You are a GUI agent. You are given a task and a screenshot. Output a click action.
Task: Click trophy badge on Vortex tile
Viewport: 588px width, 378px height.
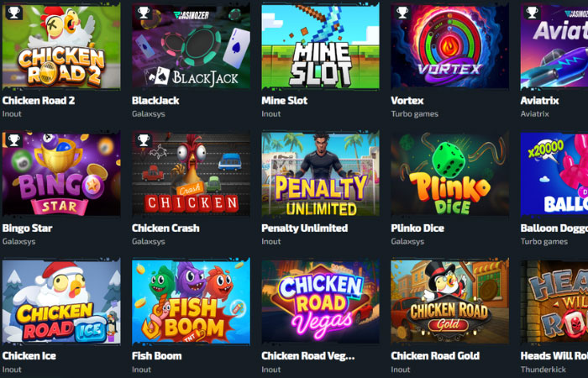[402, 13]
